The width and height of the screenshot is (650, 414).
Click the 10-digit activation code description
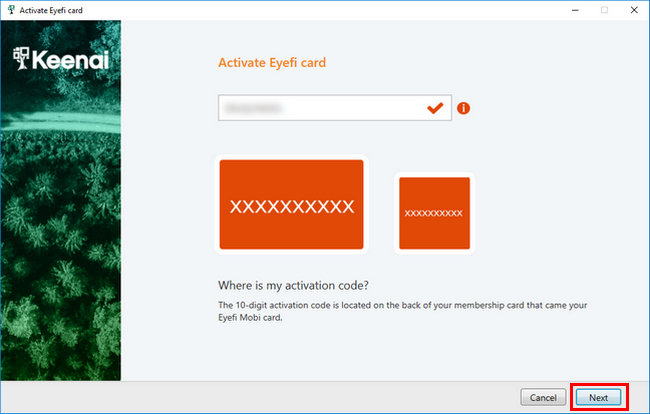(403, 311)
